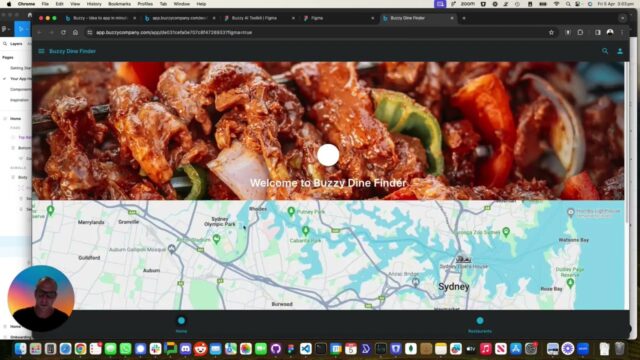Open a new browser tab
This screenshot has width=640, height=360.
click(464, 18)
